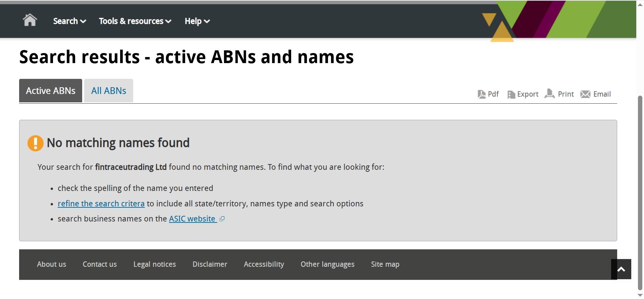Open Contact us footer link
Image resolution: width=644 pixels, height=299 pixels.
(x=100, y=264)
